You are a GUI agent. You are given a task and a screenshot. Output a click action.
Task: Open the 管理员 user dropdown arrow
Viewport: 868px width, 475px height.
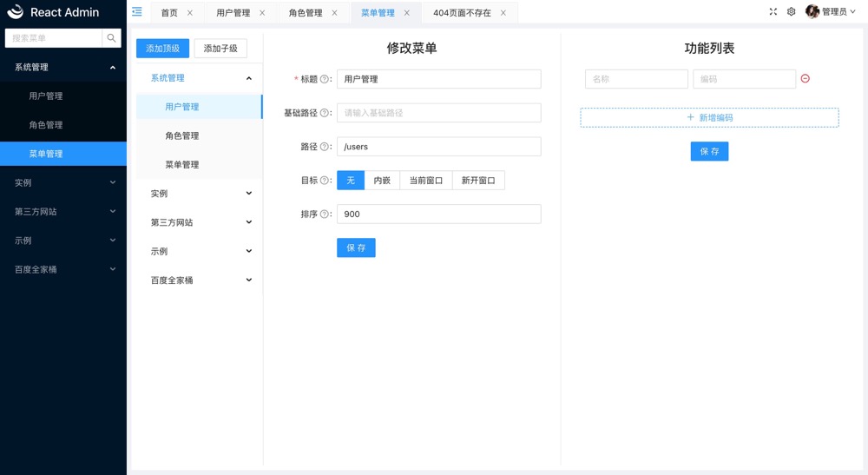(852, 11)
